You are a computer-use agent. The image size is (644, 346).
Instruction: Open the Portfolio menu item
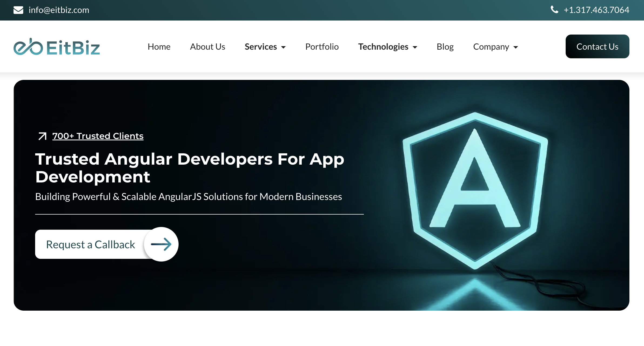tap(322, 47)
